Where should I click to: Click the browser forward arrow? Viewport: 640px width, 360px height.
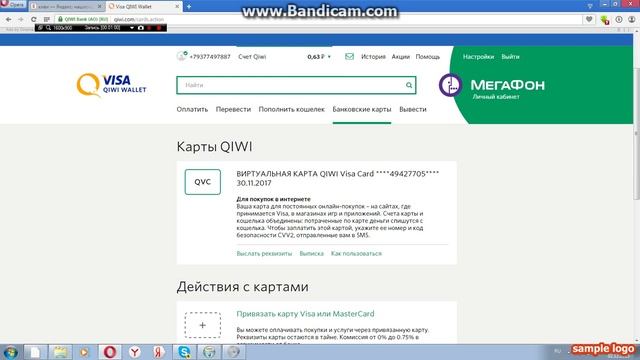(x=21, y=19)
